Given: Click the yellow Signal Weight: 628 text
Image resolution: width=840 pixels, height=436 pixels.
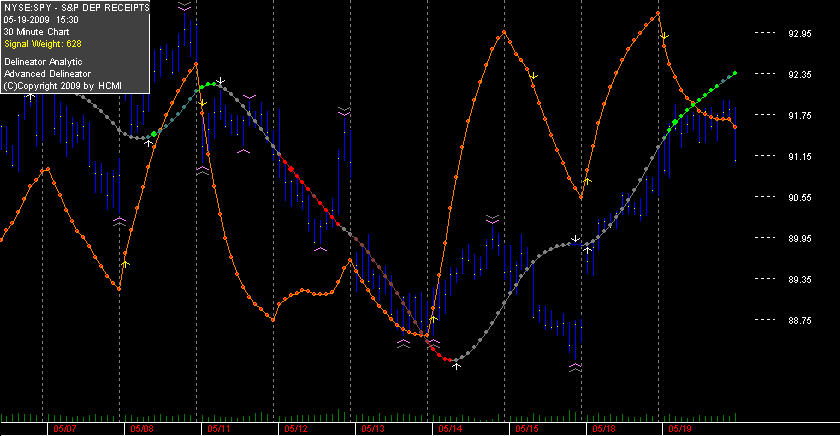Looking at the screenshot, I should (x=43, y=44).
